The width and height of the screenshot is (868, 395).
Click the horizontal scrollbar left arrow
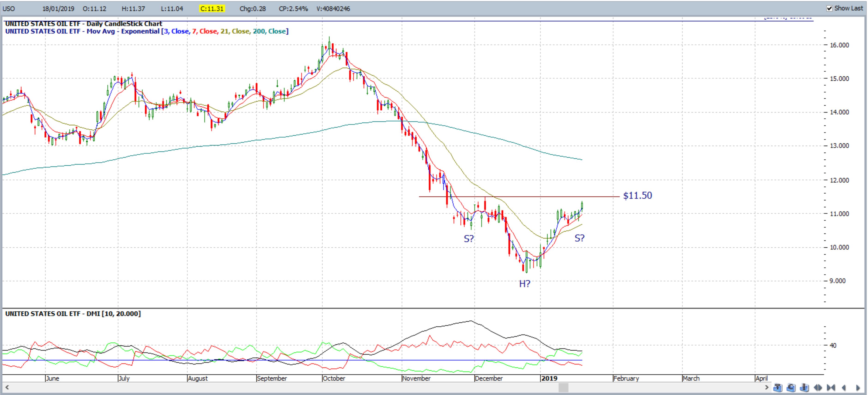click(x=7, y=387)
